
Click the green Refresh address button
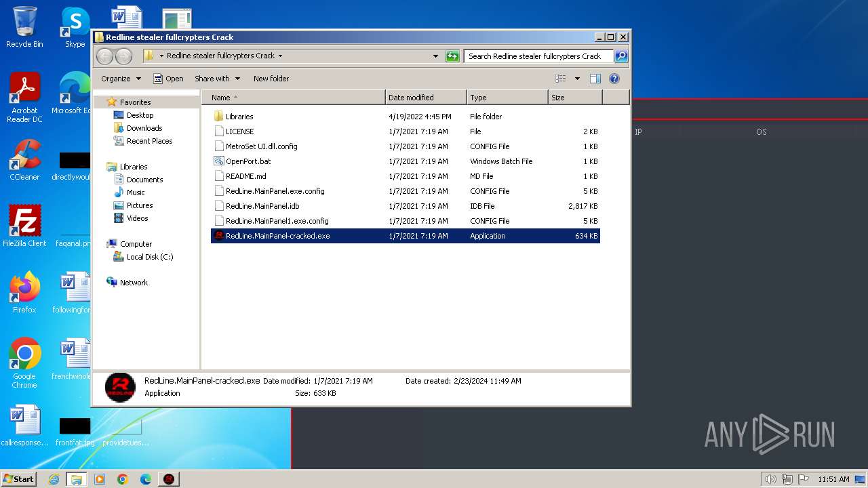pyautogui.click(x=452, y=56)
